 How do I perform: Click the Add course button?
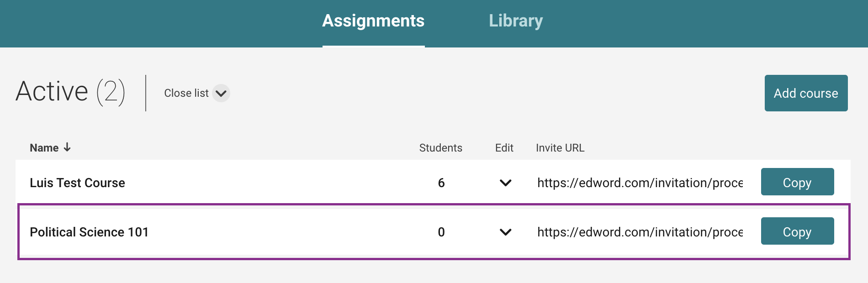[806, 93]
